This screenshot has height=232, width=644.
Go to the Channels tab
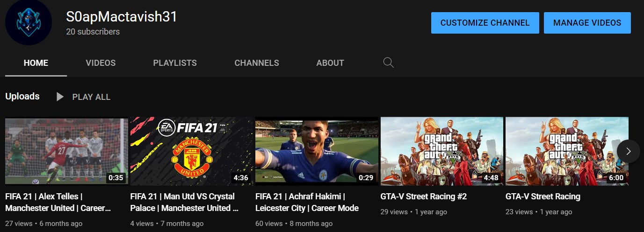coord(257,63)
